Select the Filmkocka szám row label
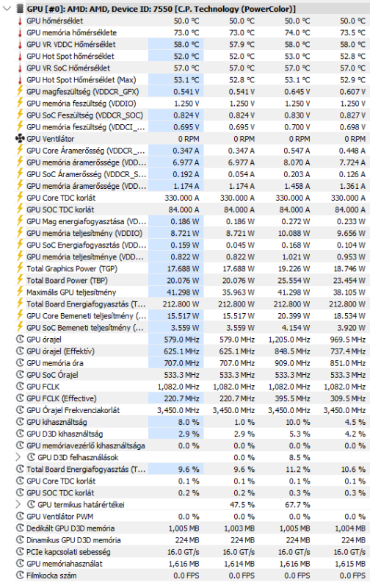The height and width of the screenshot is (588, 370). 51,576
